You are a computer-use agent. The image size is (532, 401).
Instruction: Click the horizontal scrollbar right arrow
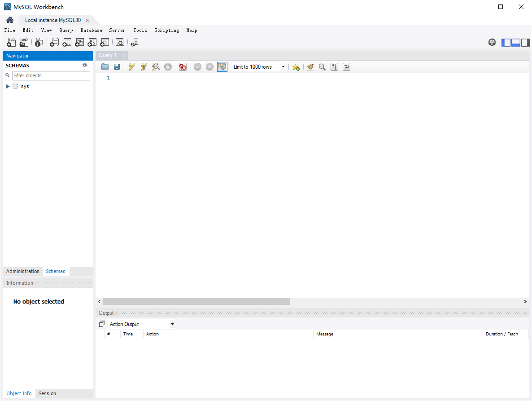525,301
